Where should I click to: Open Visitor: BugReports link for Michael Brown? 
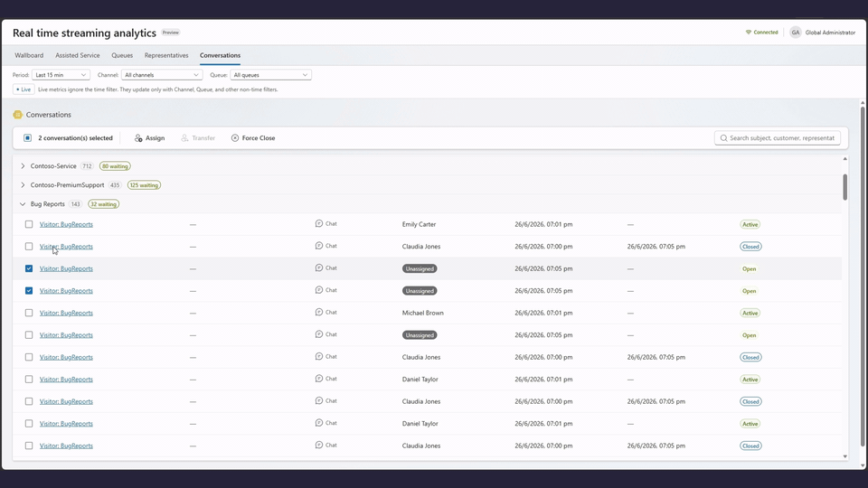(66, 313)
